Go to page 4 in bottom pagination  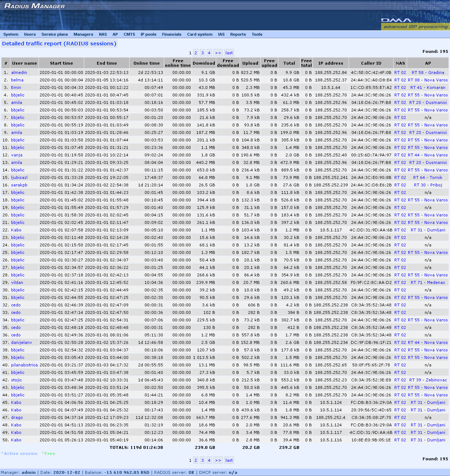209,460
